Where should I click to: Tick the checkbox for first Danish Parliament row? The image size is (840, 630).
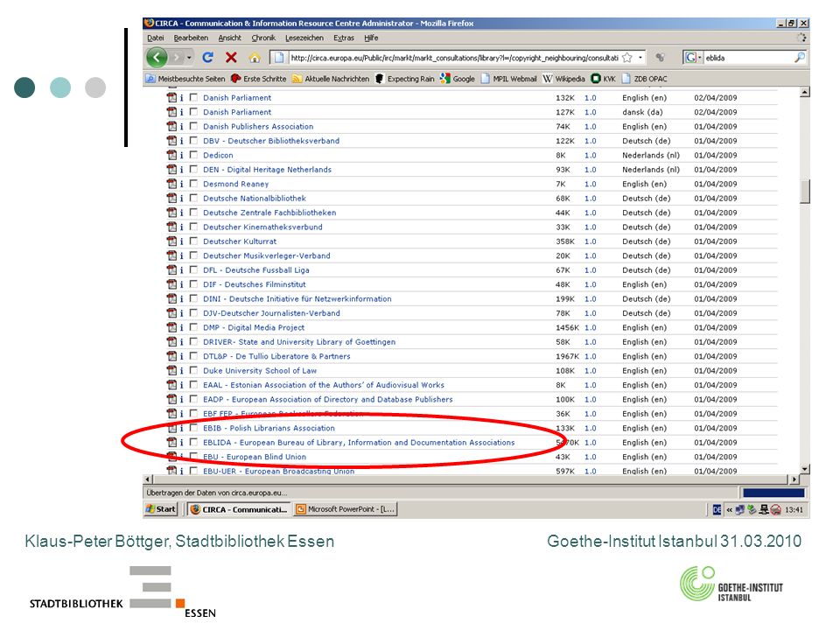tap(193, 97)
